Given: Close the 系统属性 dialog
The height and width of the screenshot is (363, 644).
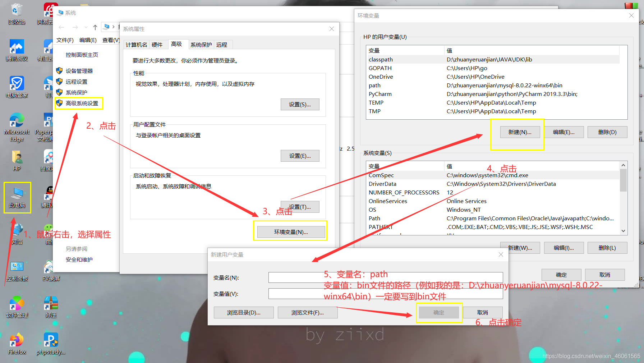Looking at the screenshot, I should pos(332,29).
